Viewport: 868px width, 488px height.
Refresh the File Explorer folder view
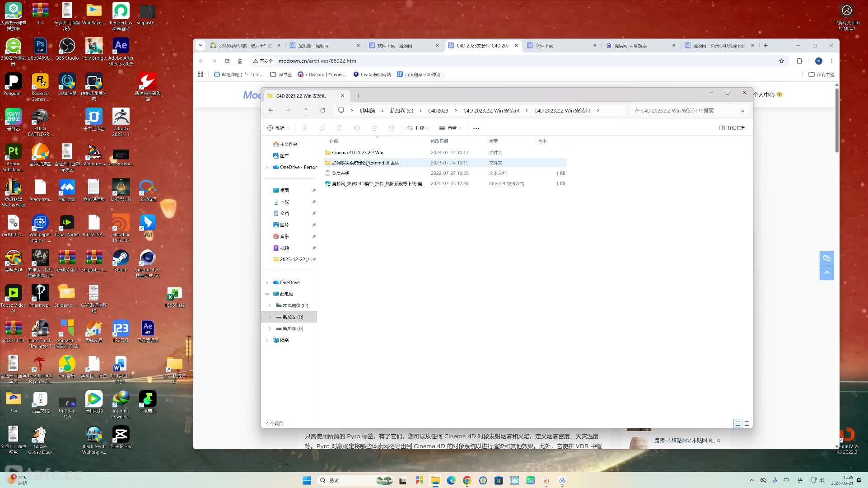[x=322, y=110]
